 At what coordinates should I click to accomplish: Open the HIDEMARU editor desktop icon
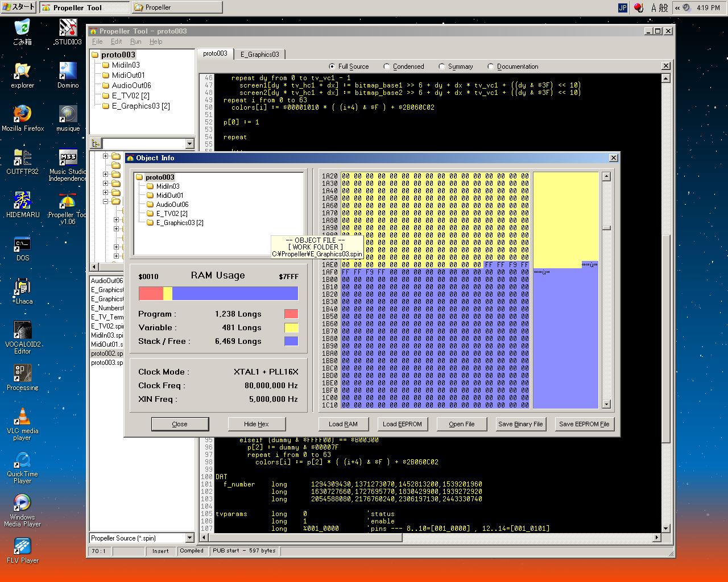22,201
